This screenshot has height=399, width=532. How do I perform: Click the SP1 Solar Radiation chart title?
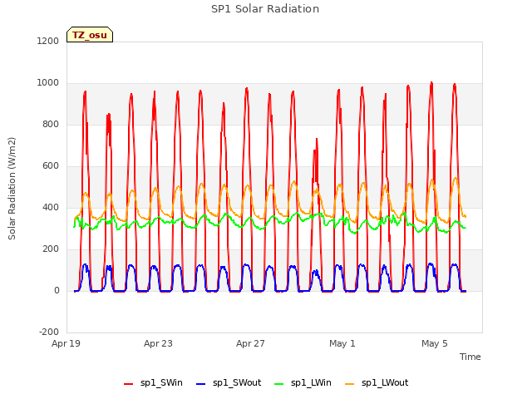(x=265, y=9)
